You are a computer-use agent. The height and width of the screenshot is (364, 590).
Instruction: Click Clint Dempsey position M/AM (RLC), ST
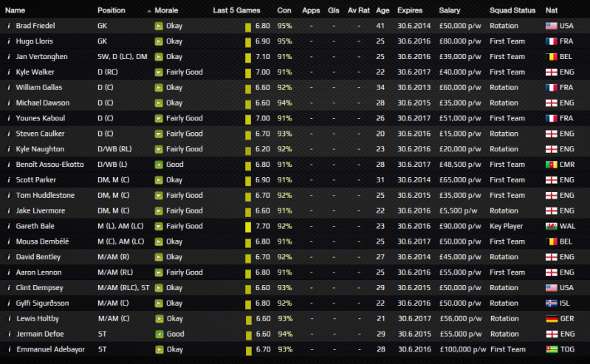pos(123,288)
